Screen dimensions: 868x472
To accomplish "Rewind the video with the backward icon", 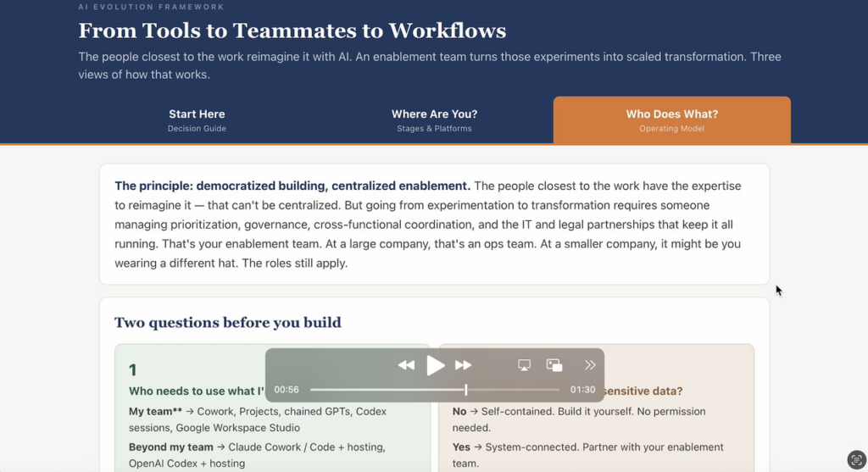I will (x=406, y=365).
